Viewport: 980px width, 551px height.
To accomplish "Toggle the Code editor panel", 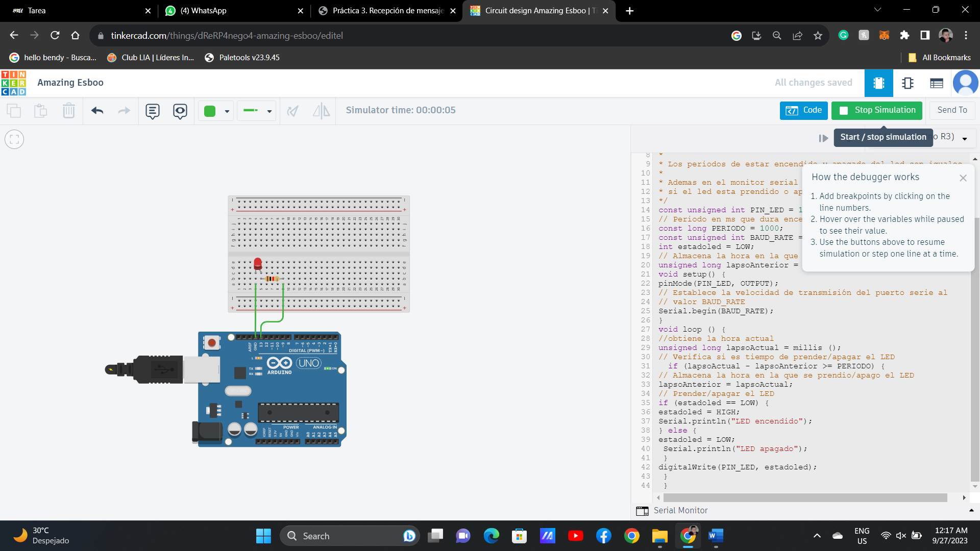I will pos(803,110).
